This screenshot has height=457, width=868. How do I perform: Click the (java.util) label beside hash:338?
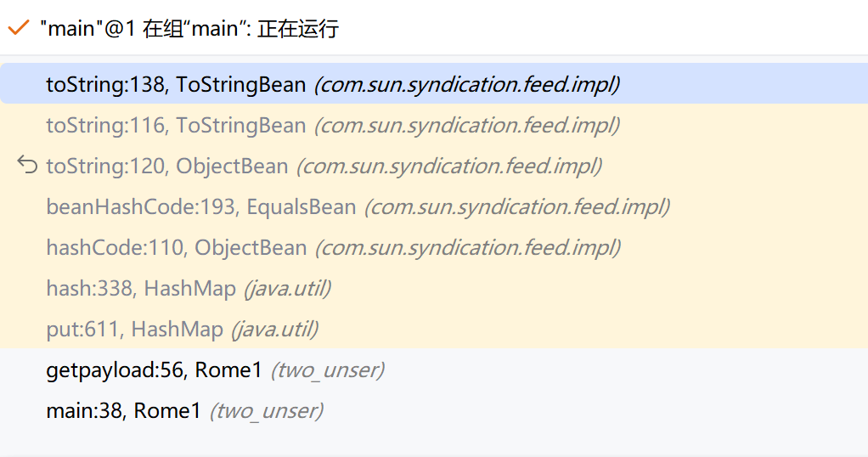pos(287,289)
